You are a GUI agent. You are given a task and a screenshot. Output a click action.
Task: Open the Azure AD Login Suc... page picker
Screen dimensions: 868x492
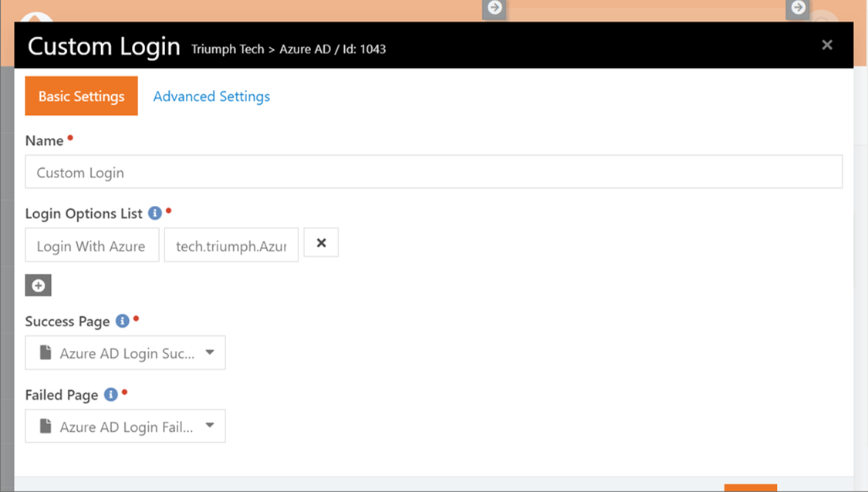[x=125, y=352]
